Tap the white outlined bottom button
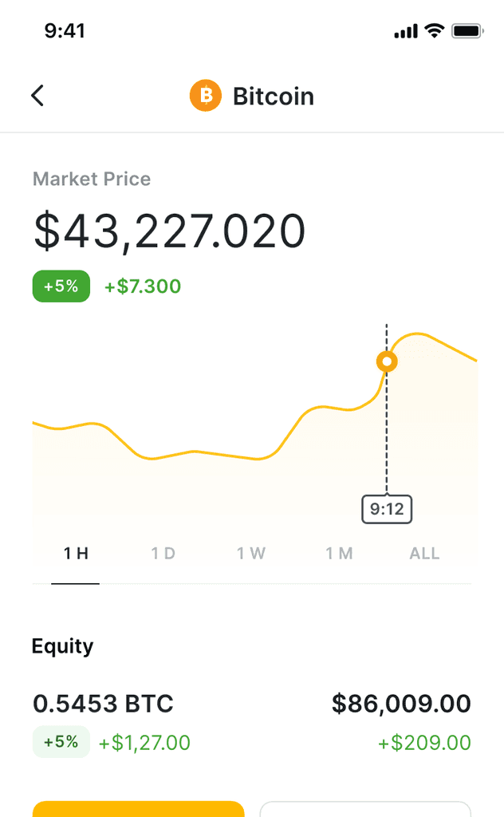The width and height of the screenshot is (504, 817). pos(365,809)
